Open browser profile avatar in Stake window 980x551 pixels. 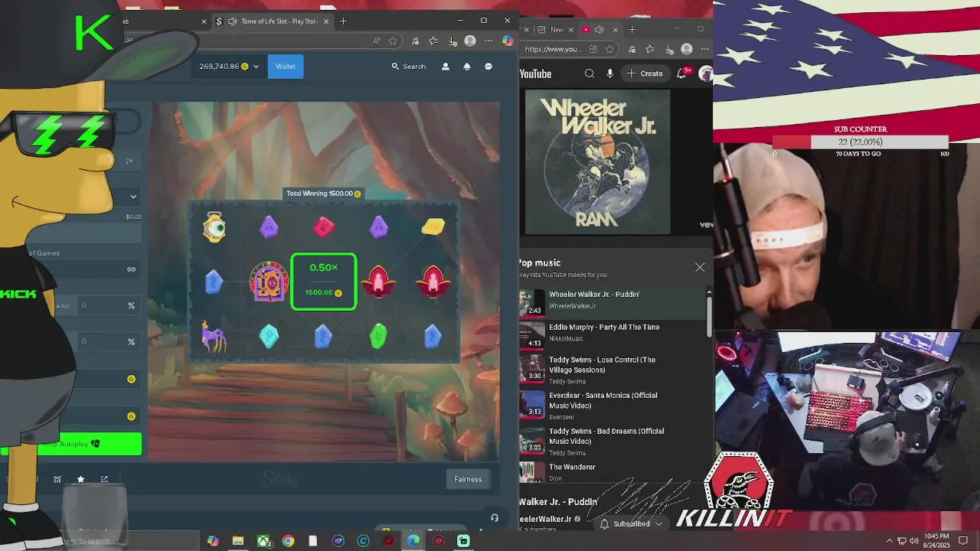(470, 41)
